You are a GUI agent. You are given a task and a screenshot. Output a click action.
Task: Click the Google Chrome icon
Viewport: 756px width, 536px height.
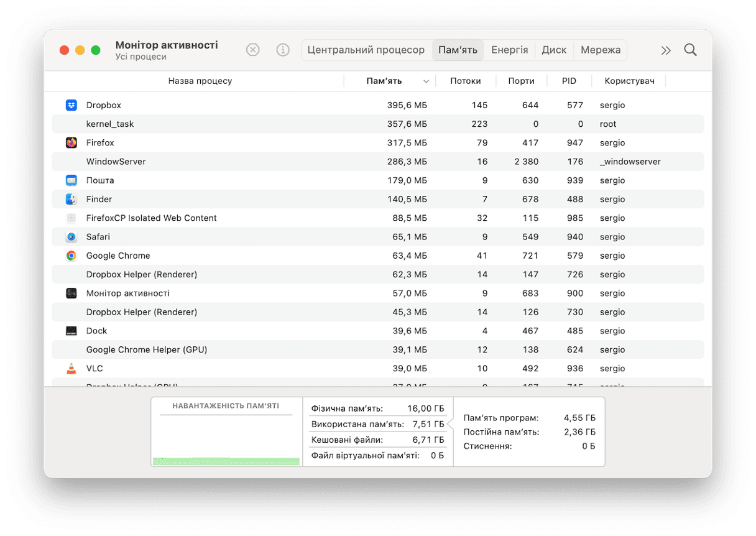coord(71,256)
